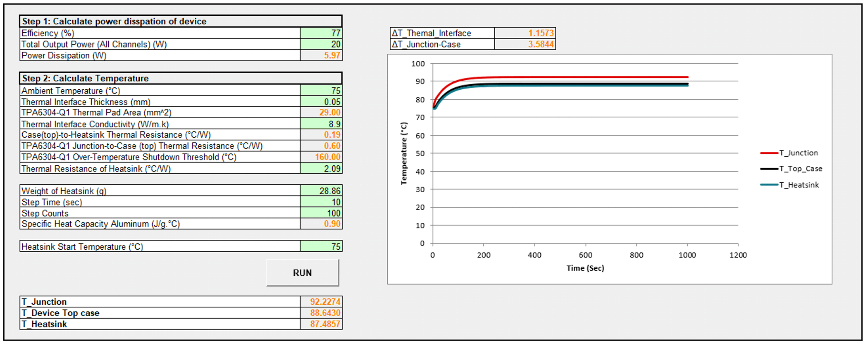This screenshot has width=868, height=346.
Task: Click the RUN button
Action: tap(303, 273)
